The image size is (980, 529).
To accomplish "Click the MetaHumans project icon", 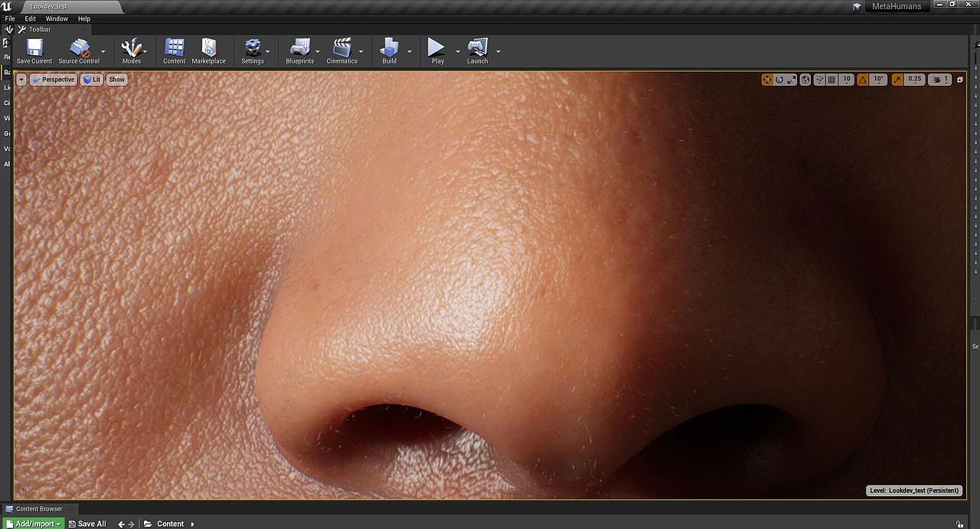I will tap(857, 6).
